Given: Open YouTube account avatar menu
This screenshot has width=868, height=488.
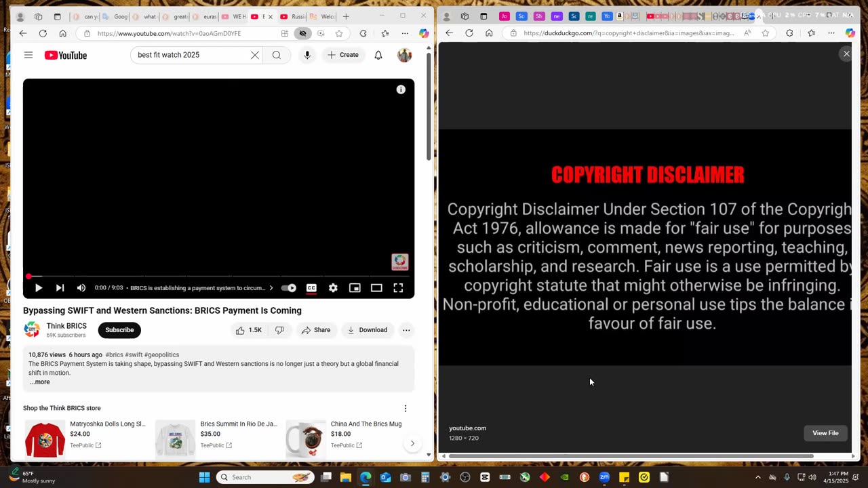Looking at the screenshot, I should (x=404, y=55).
